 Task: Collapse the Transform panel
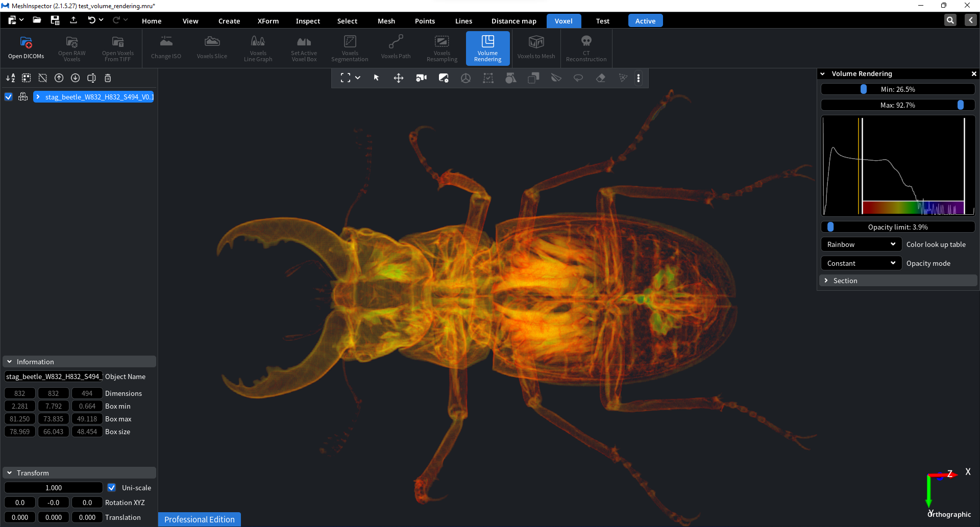click(x=9, y=473)
